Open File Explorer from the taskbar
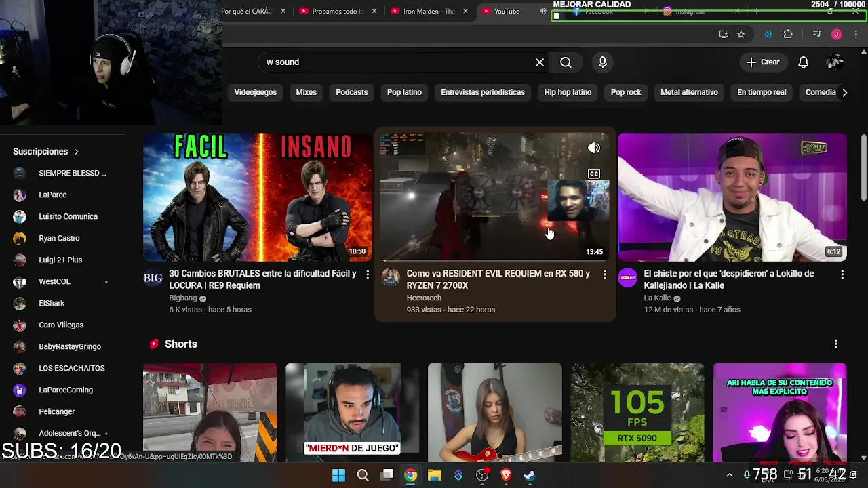 435,475
